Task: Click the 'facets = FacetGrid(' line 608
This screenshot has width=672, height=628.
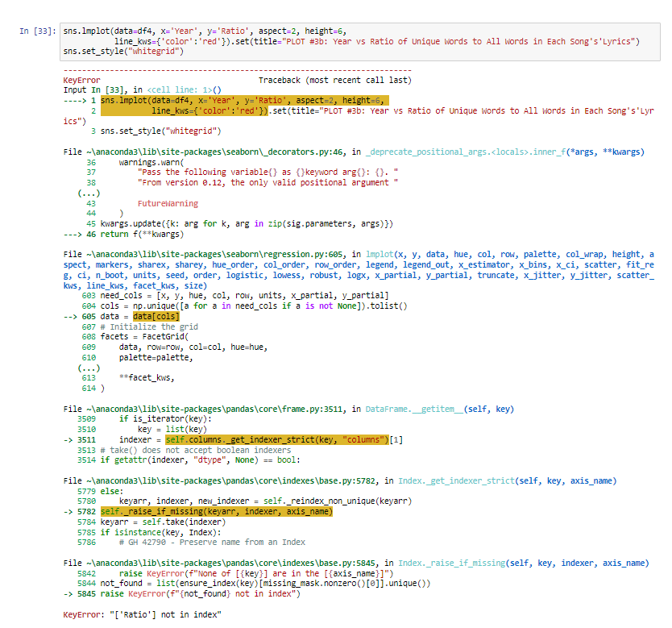Action: tap(144, 337)
